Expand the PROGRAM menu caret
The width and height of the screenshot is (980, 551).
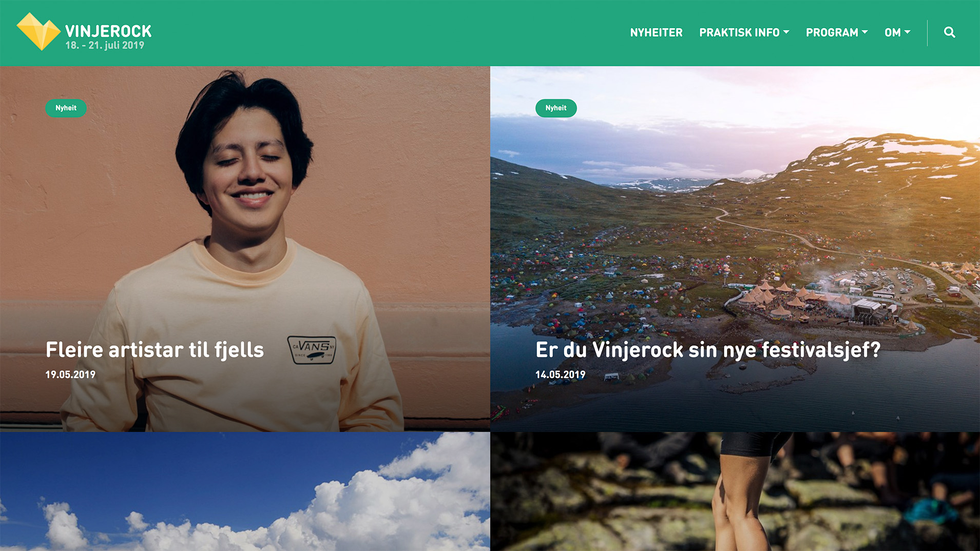864,32
